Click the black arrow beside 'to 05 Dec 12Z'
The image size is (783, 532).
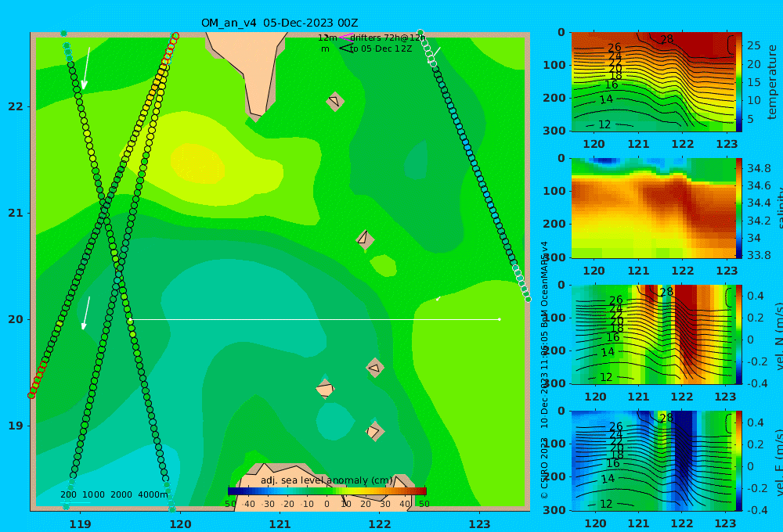click(346, 49)
